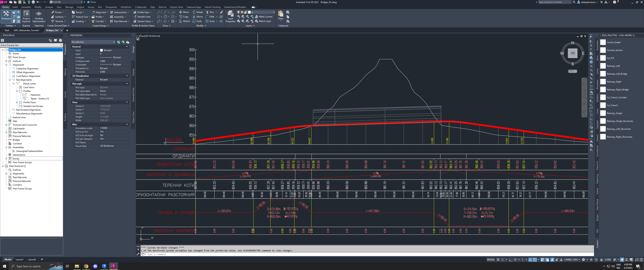Toggle ortho mode in the status bar
644x270 pixels.
click(511, 260)
